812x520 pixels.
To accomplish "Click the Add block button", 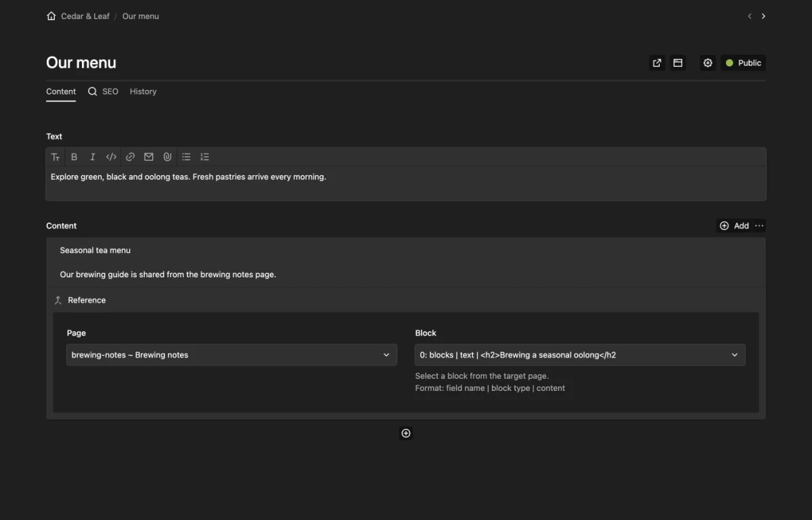I will point(734,226).
